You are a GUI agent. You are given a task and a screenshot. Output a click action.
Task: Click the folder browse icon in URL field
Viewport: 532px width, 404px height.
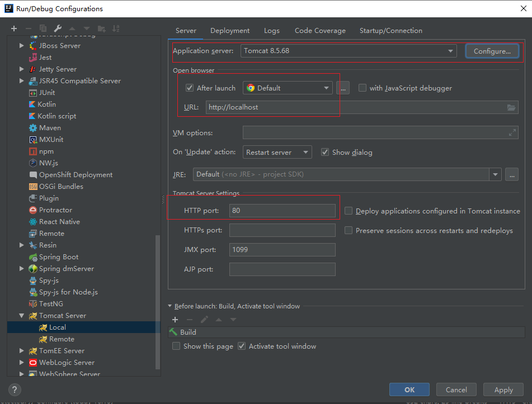pyautogui.click(x=511, y=107)
